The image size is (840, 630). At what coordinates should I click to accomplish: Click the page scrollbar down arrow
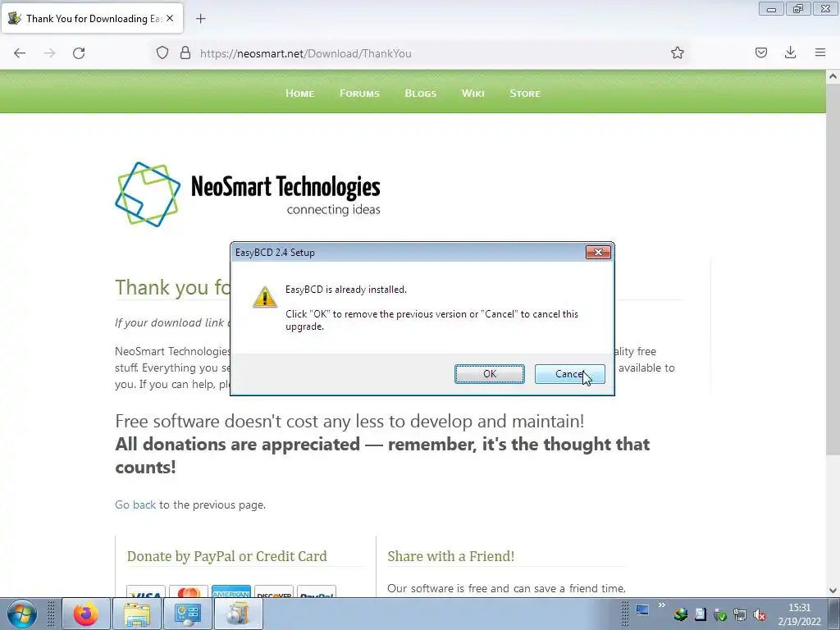[833, 591]
